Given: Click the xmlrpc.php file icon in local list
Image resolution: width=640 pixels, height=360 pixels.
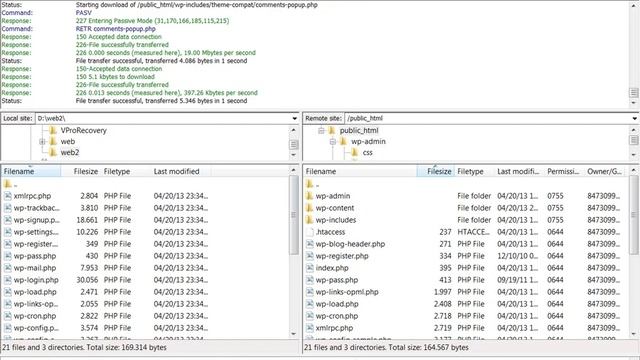Looking at the screenshot, I should pos(7,196).
